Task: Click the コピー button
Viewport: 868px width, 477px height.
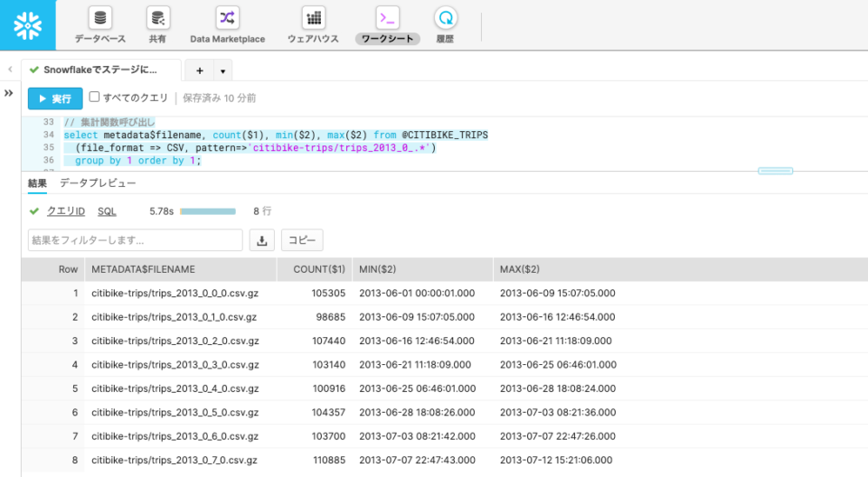Action: 302,240
